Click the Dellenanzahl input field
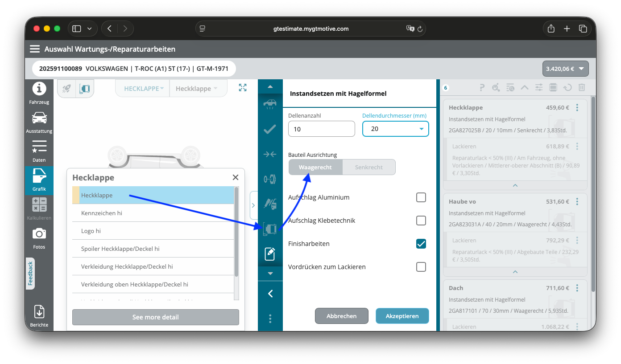The image size is (621, 364). coord(322,129)
